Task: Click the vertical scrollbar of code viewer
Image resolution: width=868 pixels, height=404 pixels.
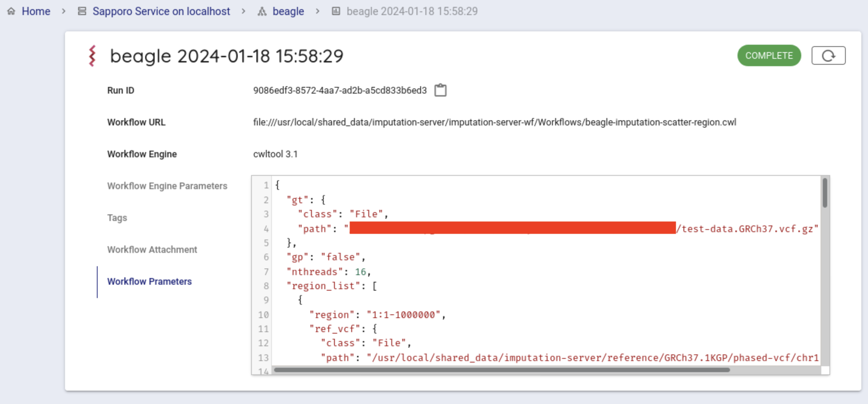Action: click(x=825, y=194)
